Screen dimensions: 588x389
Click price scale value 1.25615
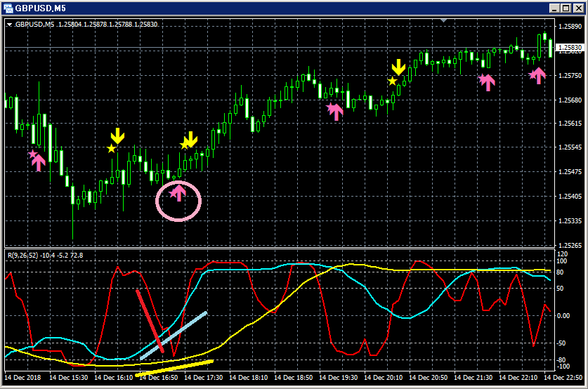point(570,124)
